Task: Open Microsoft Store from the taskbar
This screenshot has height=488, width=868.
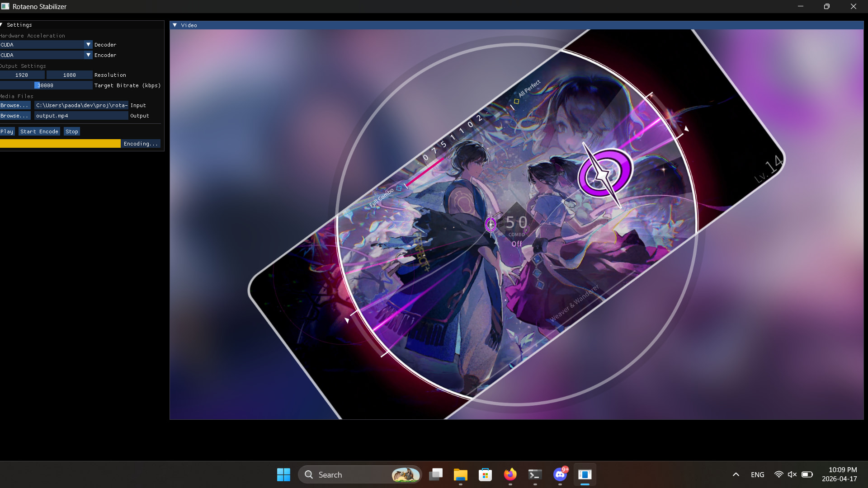Action: (486, 475)
